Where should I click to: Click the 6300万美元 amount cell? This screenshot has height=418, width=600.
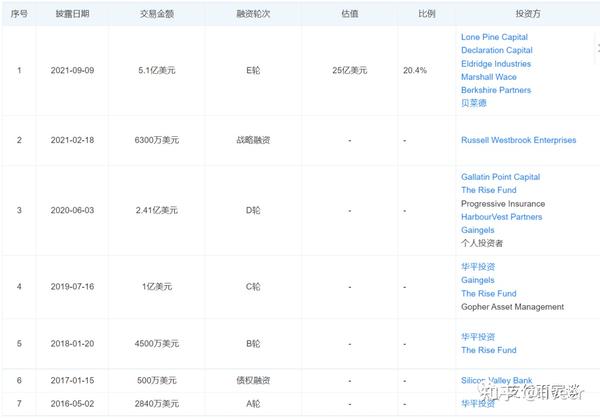[157, 140]
